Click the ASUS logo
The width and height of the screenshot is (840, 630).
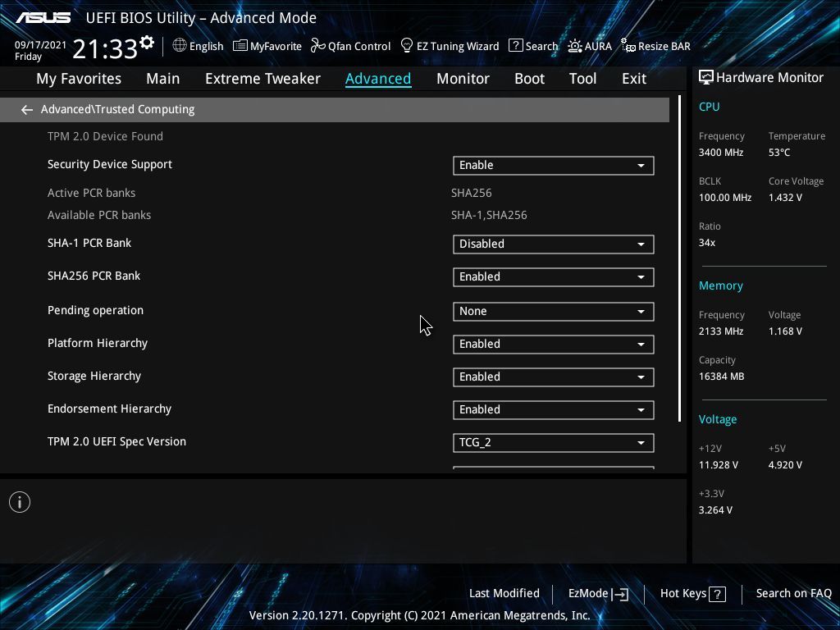(x=43, y=18)
